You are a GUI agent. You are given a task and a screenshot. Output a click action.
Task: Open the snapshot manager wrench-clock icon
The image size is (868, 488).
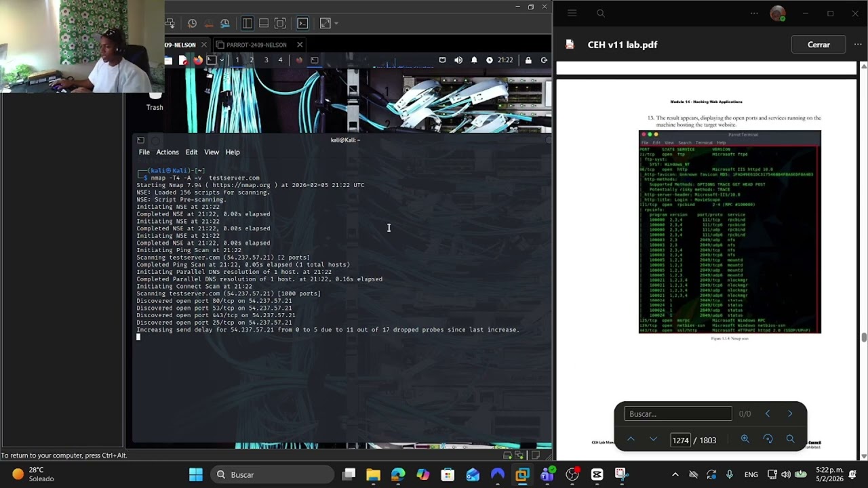pyautogui.click(x=225, y=24)
